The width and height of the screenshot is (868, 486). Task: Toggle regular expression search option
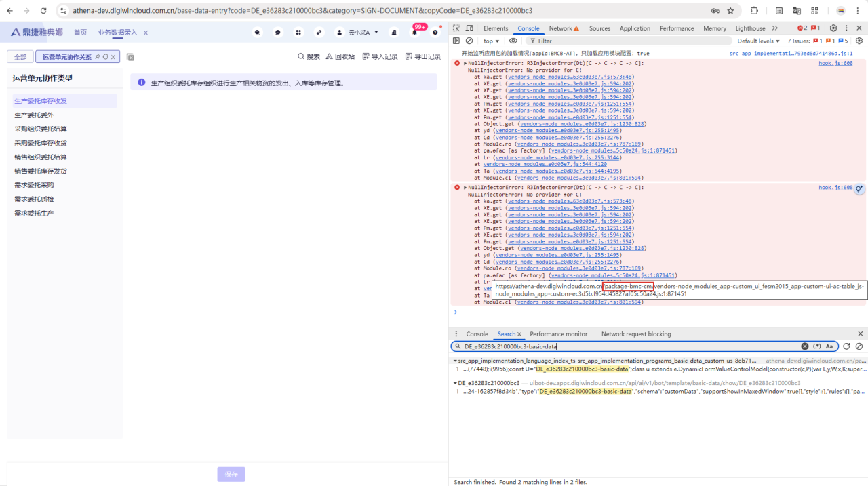(817, 346)
